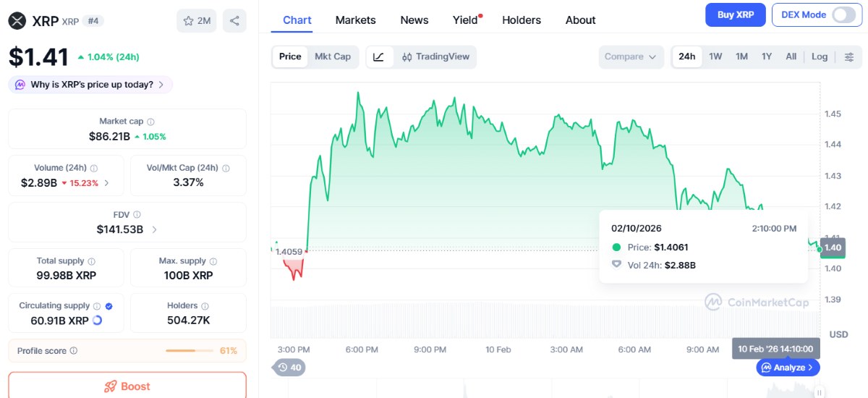
Task: Click the Profile score progress bar
Action: [x=190, y=351]
